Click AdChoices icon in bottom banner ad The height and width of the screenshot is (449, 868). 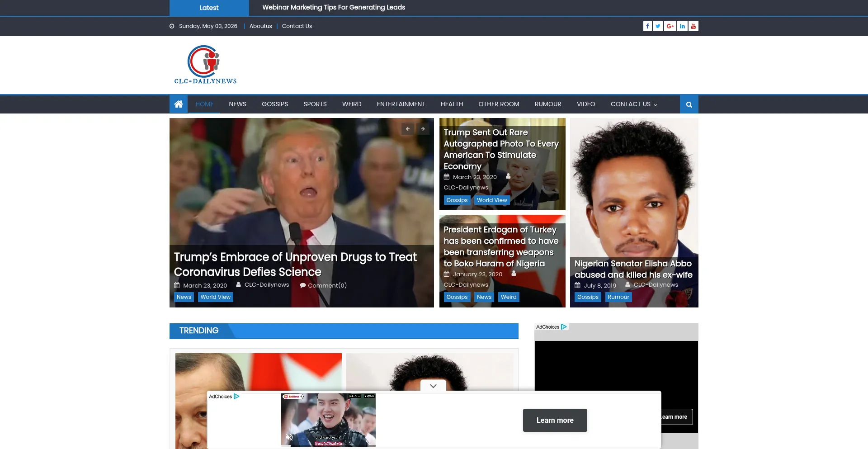pos(236,397)
